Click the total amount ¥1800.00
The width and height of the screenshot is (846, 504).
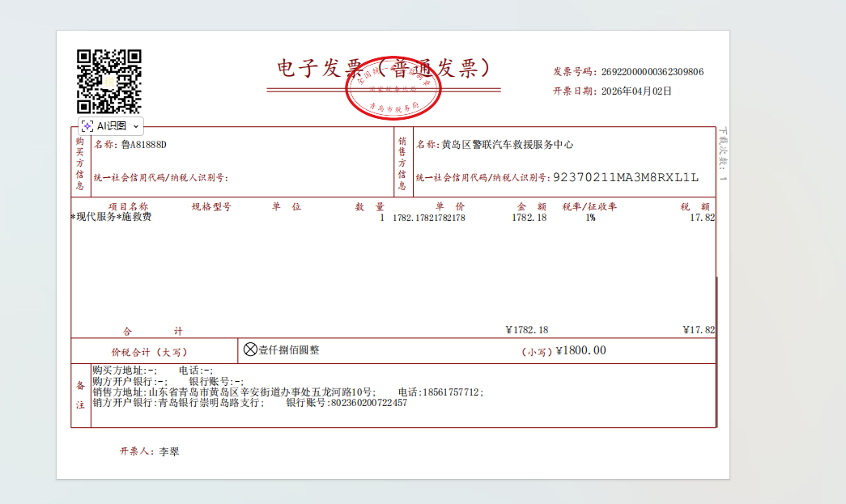pyautogui.click(x=580, y=351)
